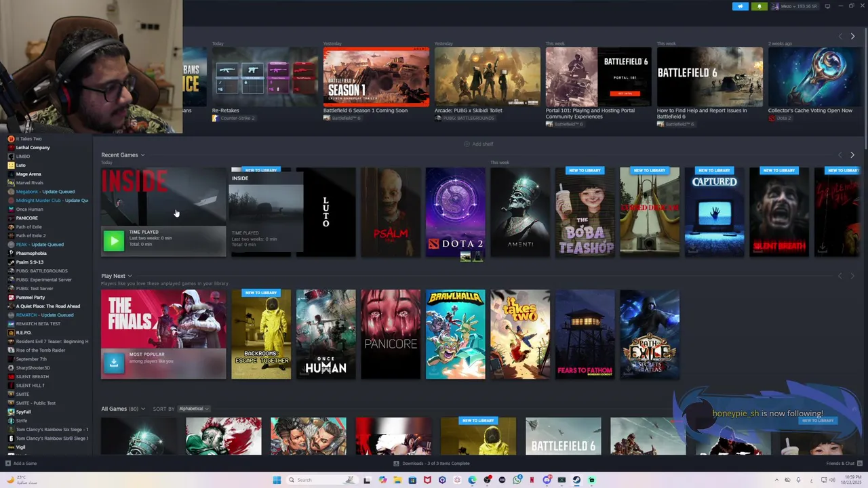The width and height of the screenshot is (868, 488).
Task: Select the Path of Exile cover in Play Next
Action: coord(650,334)
